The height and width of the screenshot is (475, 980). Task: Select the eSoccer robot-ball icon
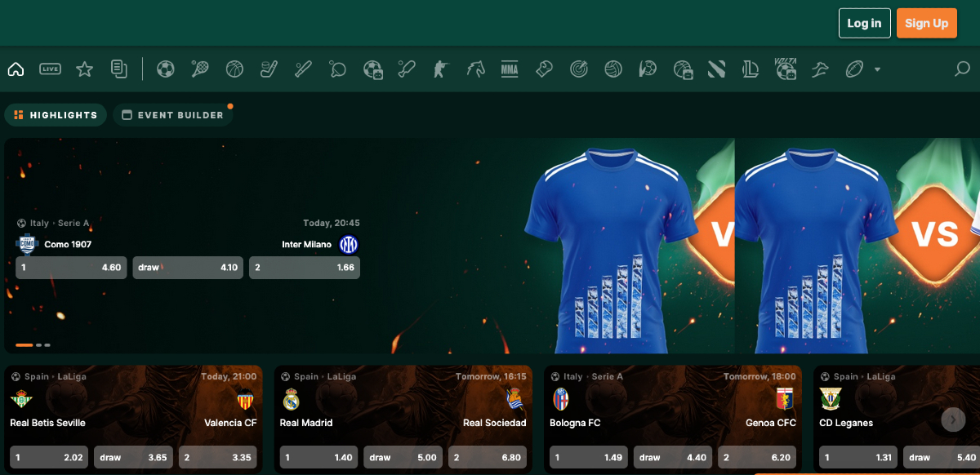click(x=373, y=69)
